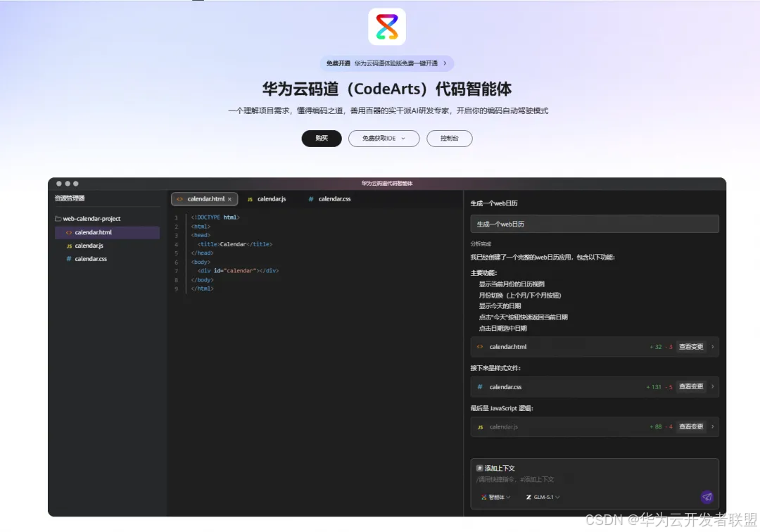Click the hash icon beside calendar.css in tree

[x=69, y=259]
